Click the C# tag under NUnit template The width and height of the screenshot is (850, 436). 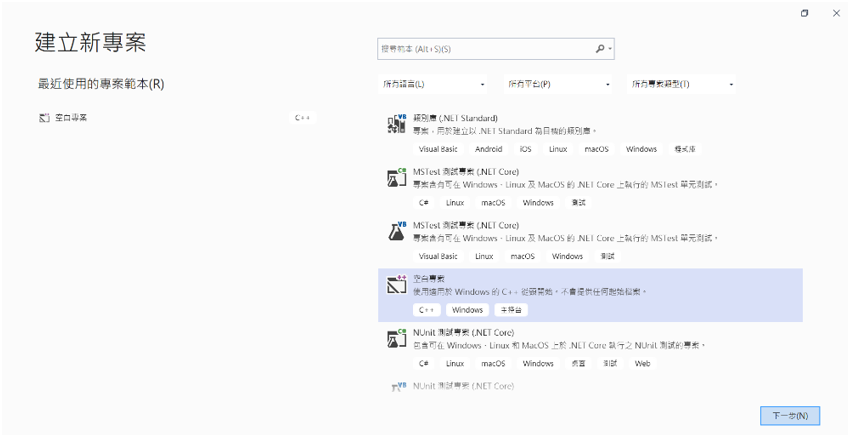pyautogui.click(x=424, y=364)
